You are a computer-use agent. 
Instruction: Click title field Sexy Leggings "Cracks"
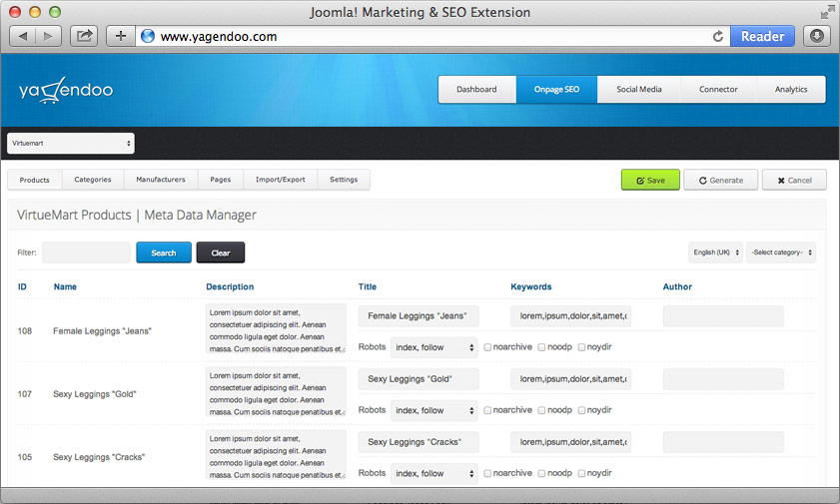419,442
